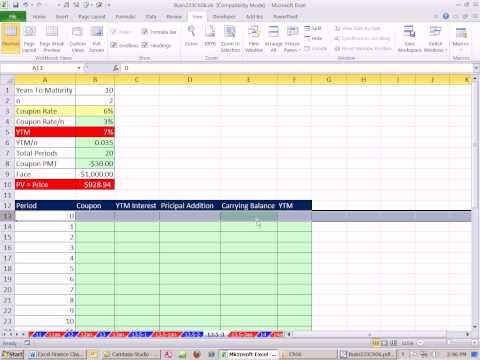Open Excel Finance Class taskbar item
The height and width of the screenshot is (360, 480).
click(57, 354)
